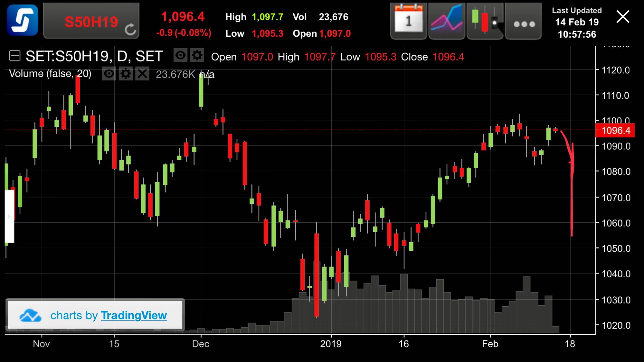Open the Volume indicator settings gear
The width and height of the screenshot is (644, 362).
pos(126,74)
